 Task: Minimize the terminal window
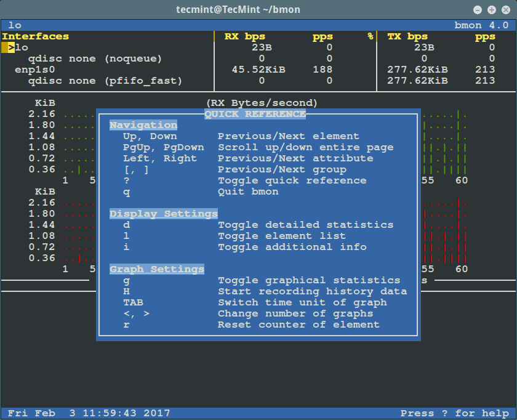[478, 9]
